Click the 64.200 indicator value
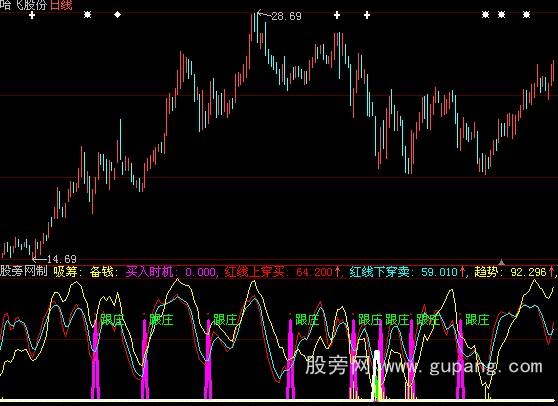558x406 pixels. pos(314,273)
